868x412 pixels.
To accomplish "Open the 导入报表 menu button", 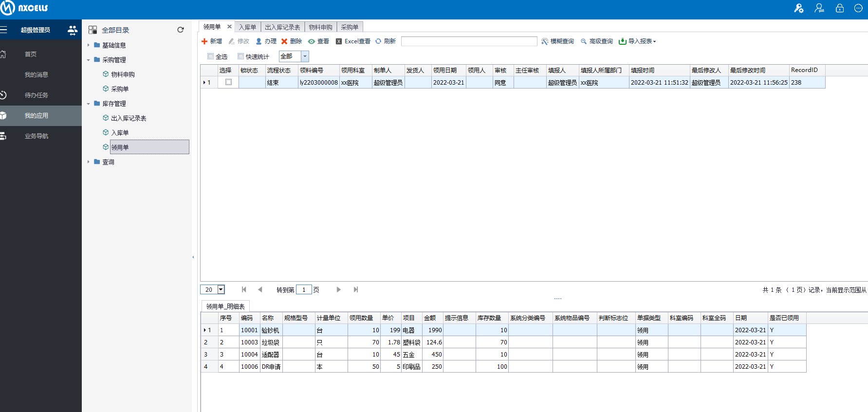I will (637, 41).
